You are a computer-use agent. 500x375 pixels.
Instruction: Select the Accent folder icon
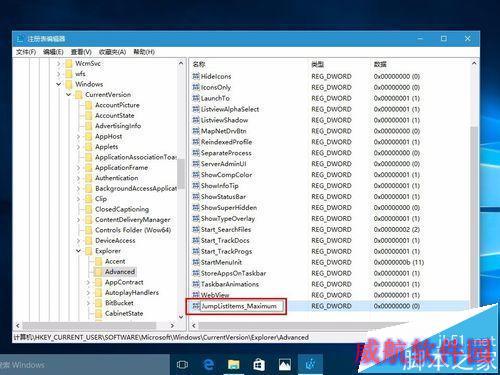(x=98, y=261)
